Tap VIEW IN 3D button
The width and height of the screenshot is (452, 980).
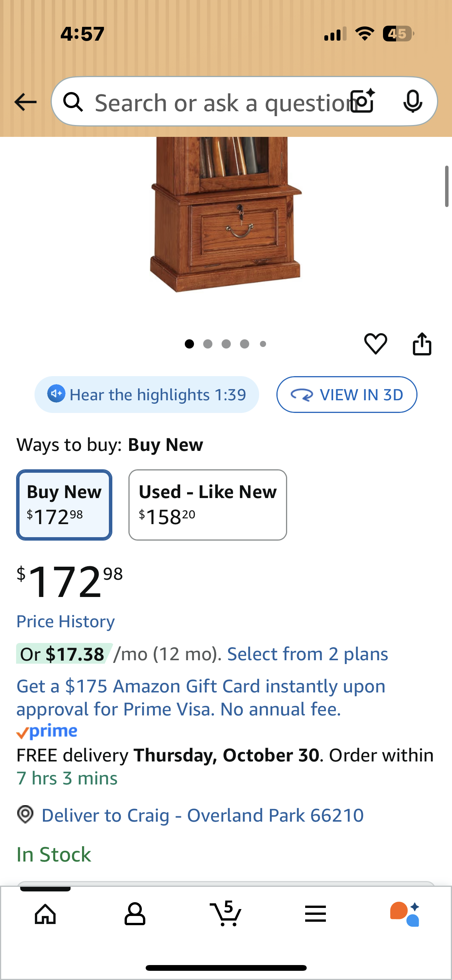347,395
